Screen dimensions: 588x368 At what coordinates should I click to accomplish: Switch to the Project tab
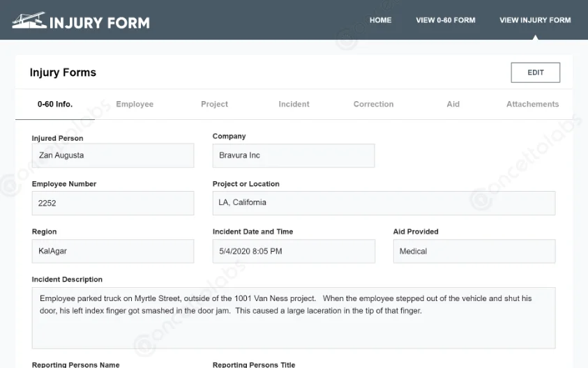pos(214,105)
